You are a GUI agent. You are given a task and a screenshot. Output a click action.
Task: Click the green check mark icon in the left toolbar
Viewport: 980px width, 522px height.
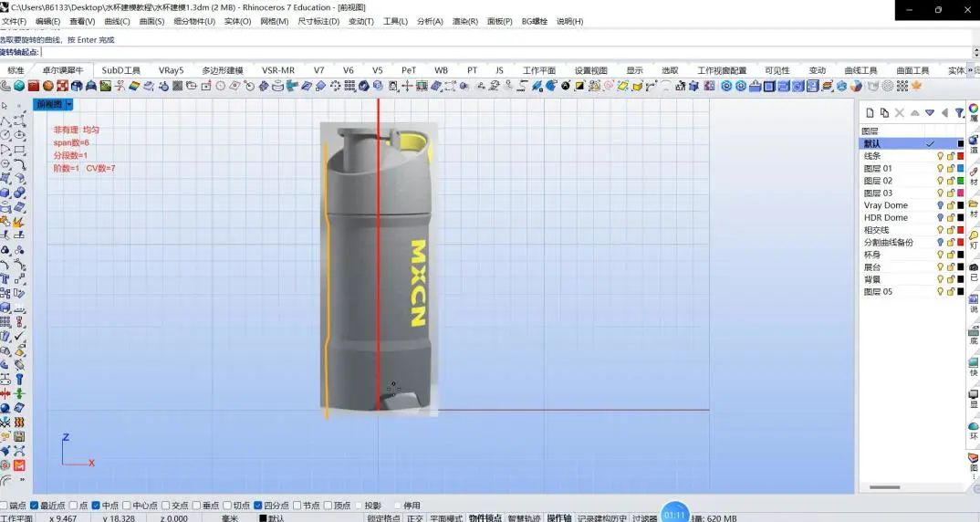point(19,335)
